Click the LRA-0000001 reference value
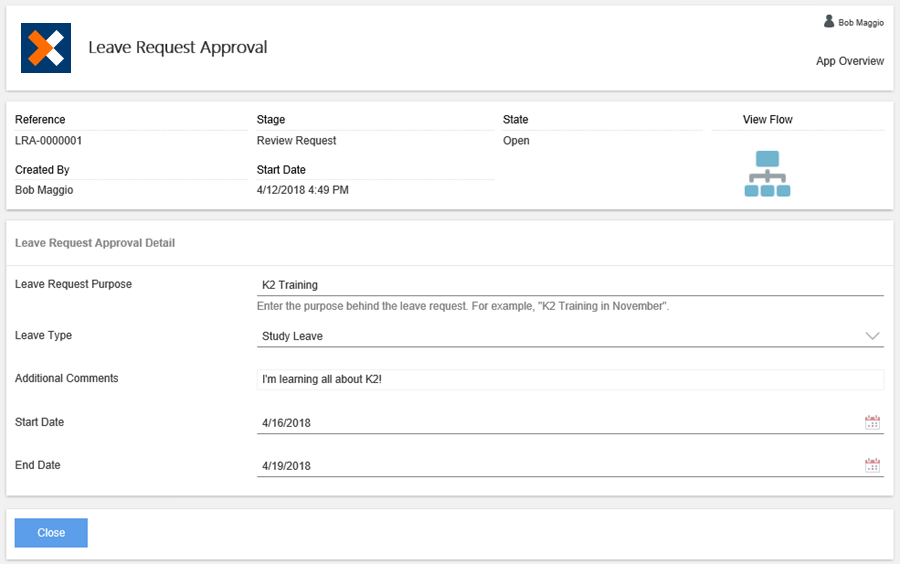 pyautogui.click(x=49, y=141)
